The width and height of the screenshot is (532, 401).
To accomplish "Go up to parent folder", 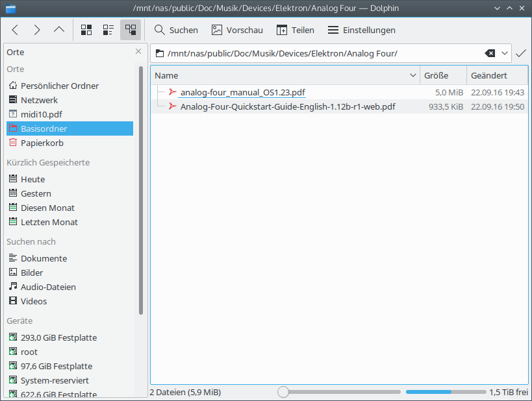I will (59, 30).
